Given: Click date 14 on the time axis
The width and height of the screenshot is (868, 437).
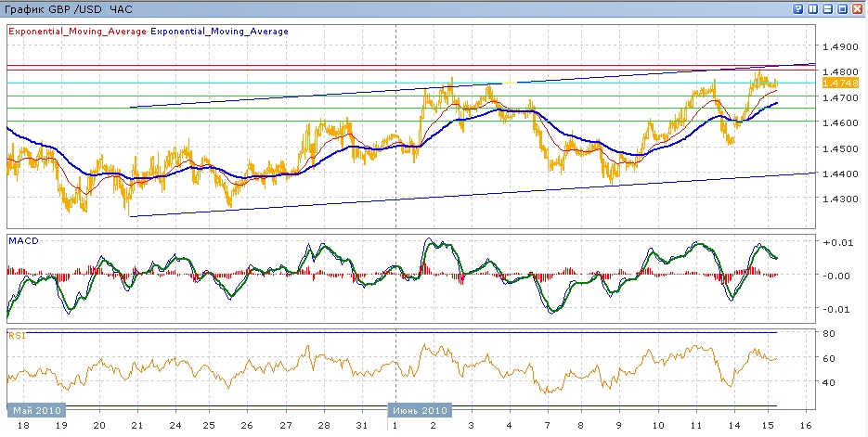Looking at the screenshot, I should tap(733, 426).
